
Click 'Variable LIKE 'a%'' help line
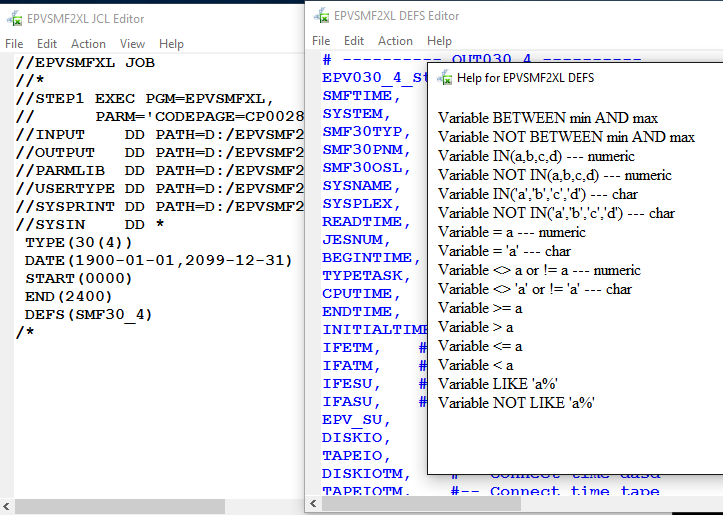point(498,384)
